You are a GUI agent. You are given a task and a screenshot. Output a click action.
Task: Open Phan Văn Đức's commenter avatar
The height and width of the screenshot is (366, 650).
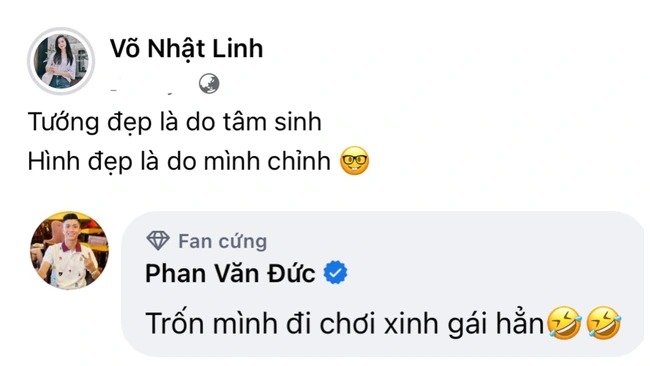pyautogui.click(x=70, y=250)
